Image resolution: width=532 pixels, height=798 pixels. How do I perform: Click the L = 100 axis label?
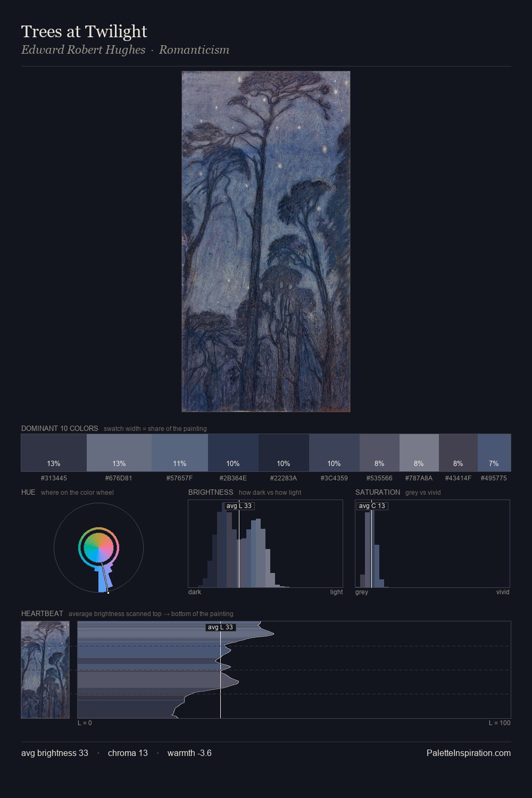point(500,723)
